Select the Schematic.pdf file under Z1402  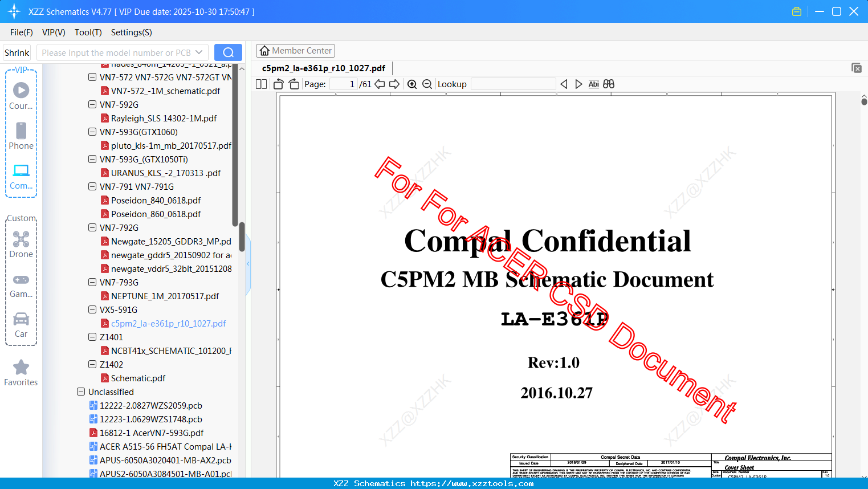(x=138, y=378)
